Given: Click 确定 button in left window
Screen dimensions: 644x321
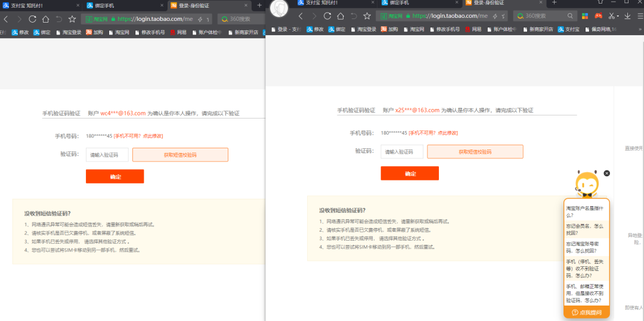Looking at the screenshot, I should coord(115,176).
